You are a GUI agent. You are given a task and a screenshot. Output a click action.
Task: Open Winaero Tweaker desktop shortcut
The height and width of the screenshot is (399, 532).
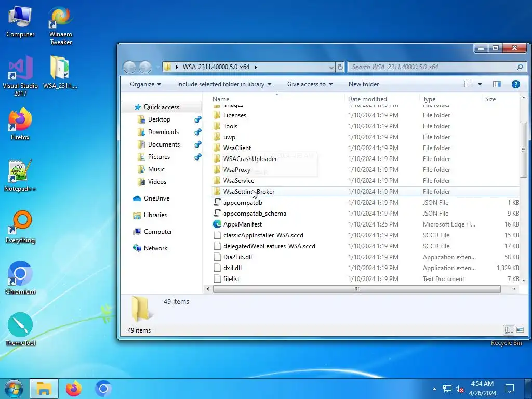tap(61, 26)
